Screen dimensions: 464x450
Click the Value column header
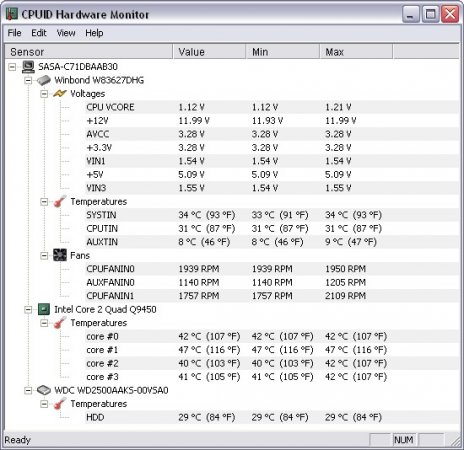coord(209,52)
